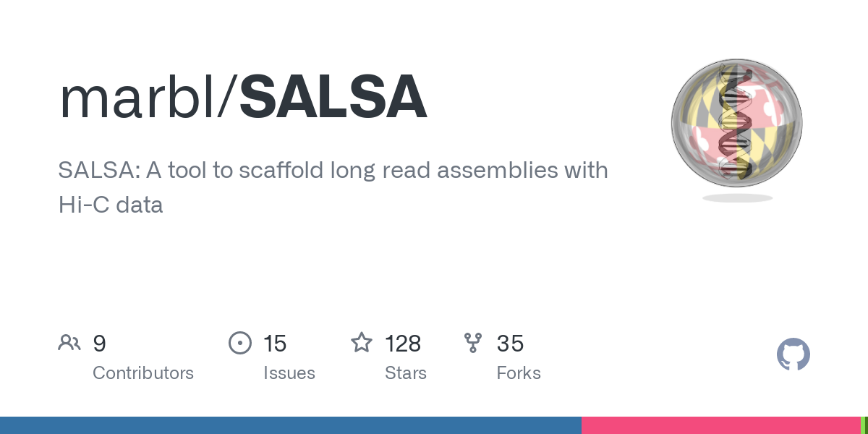The image size is (868, 434).
Task: Click the Contributors label
Action: point(143,373)
